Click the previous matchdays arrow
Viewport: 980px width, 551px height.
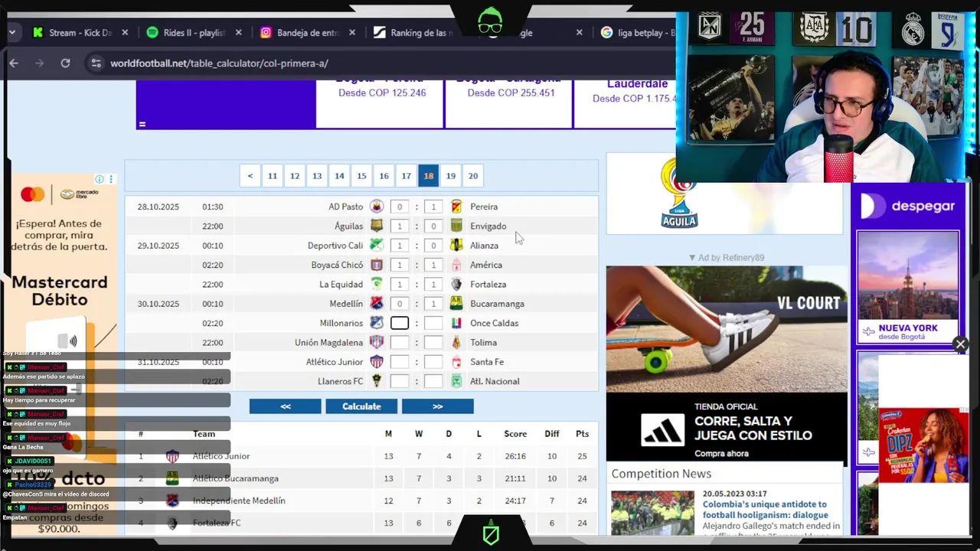250,176
